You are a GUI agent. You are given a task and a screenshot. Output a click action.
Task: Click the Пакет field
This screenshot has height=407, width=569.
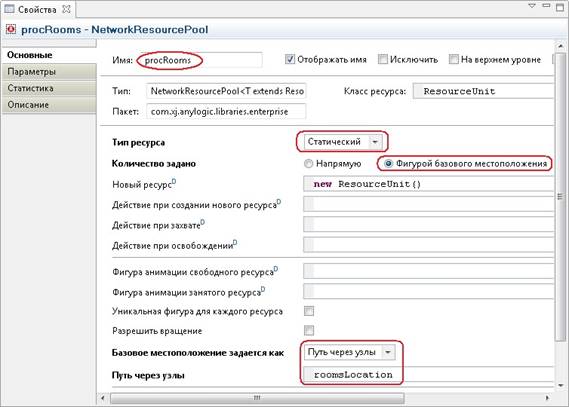[226, 111]
